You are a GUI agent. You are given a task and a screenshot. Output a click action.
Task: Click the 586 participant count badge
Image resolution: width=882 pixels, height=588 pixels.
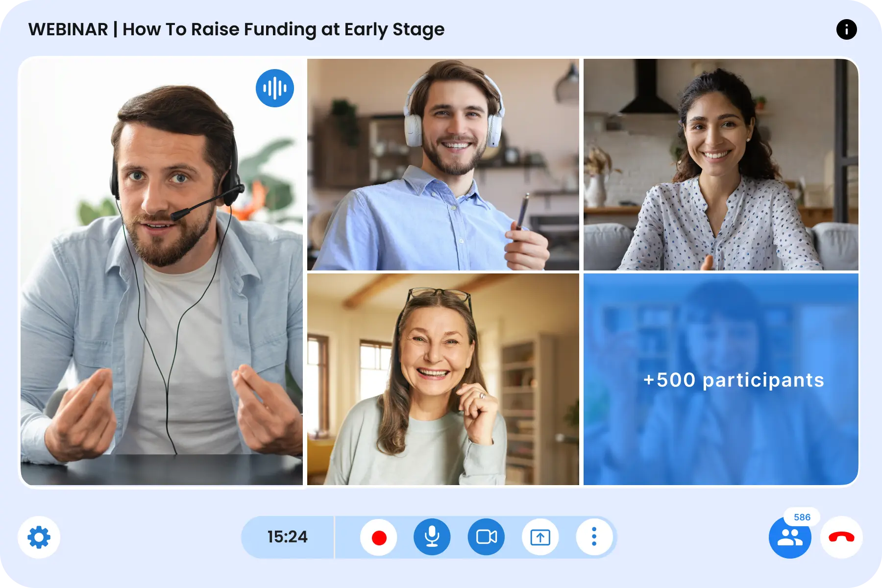(x=802, y=517)
